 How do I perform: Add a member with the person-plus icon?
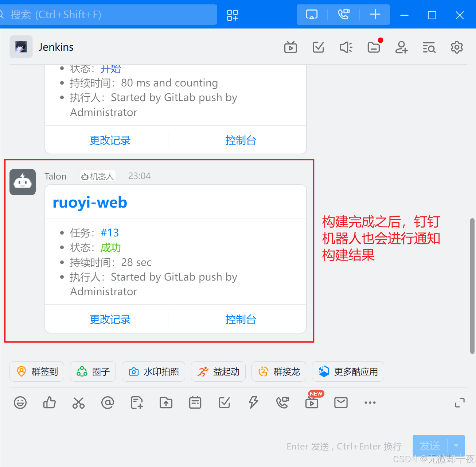pos(401,47)
